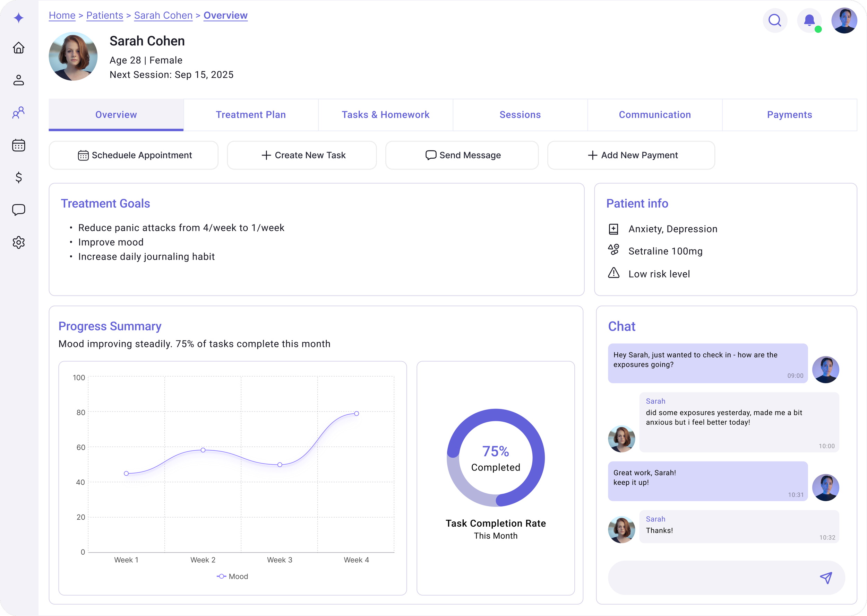Click the Add New Payment button
The width and height of the screenshot is (867, 616).
(x=631, y=155)
